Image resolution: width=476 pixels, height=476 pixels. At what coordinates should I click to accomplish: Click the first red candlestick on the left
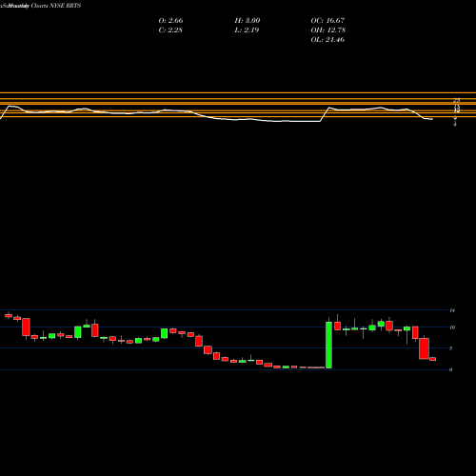[9, 315]
